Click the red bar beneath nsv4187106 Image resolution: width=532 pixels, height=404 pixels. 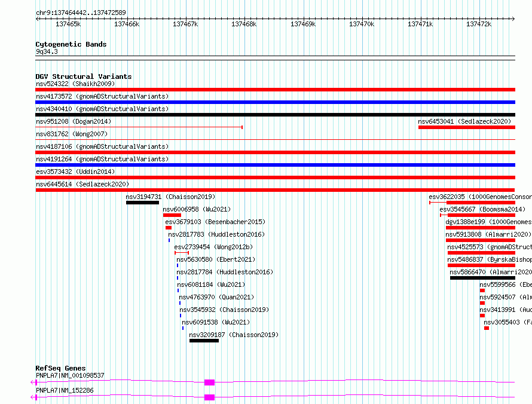pyautogui.click(x=275, y=152)
